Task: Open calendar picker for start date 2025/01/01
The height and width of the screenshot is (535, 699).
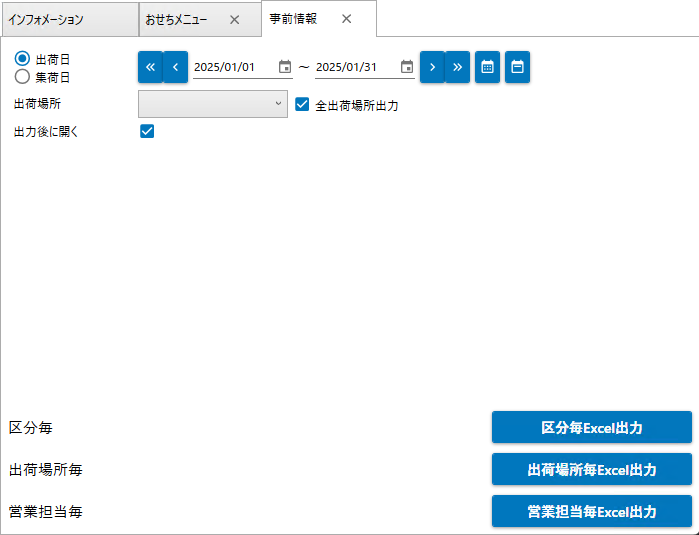Action: coord(285,67)
